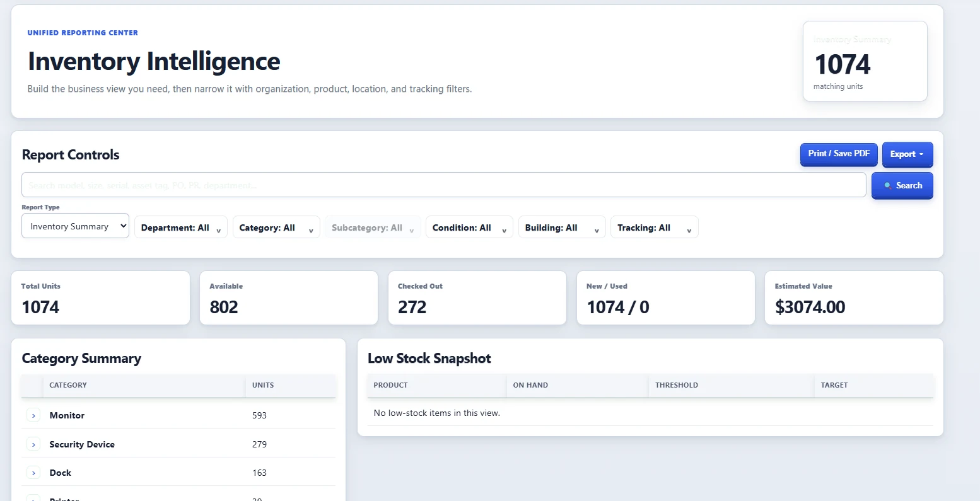Select the New / Used value 1074 / 0
The width and height of the screenshot is (980, 501).
[x=618, y=308]
